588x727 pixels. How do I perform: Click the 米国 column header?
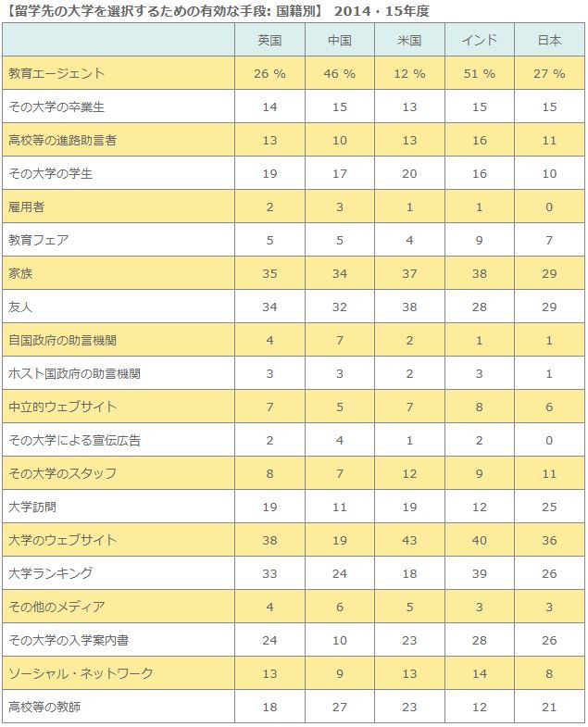409,41
